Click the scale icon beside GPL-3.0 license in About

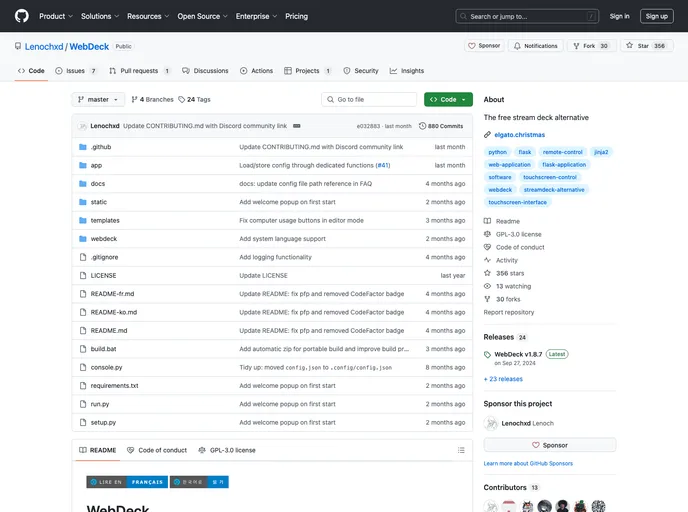coord(487,234)
